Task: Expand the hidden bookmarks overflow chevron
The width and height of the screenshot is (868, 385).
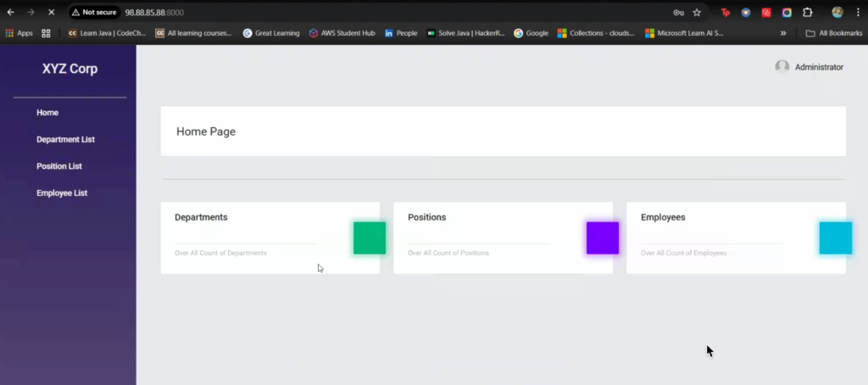Action: pyautogui.click(x=782, y=33)
